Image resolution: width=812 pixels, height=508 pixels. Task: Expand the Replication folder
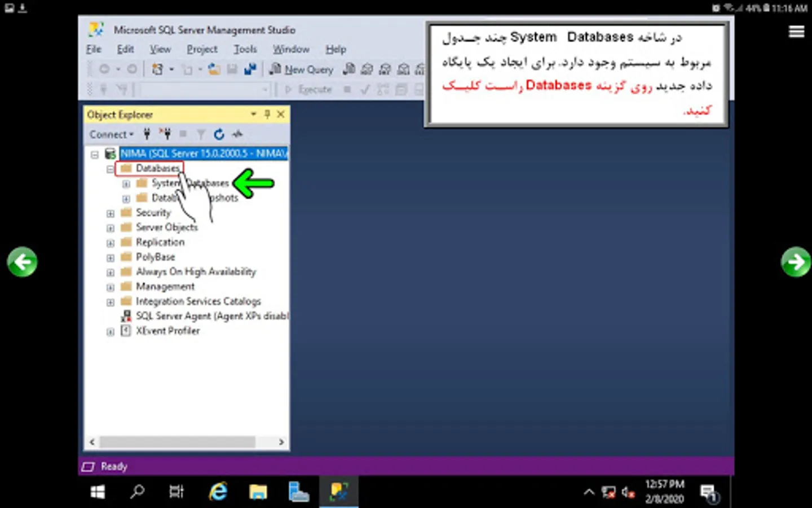[111, 243]
